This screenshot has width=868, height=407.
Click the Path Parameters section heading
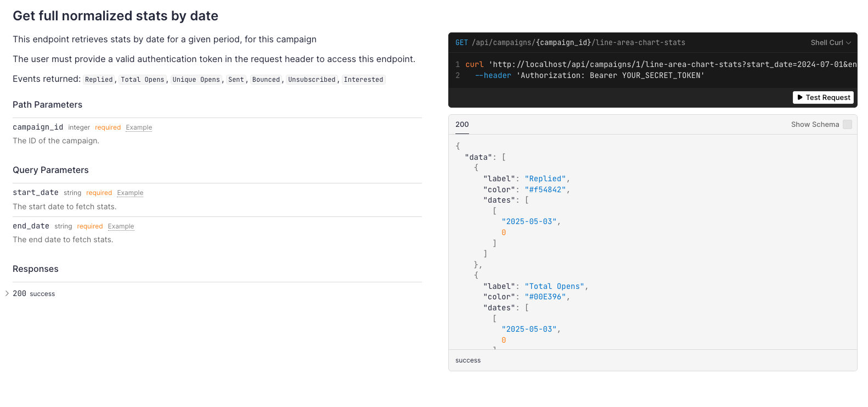point(47,104)
